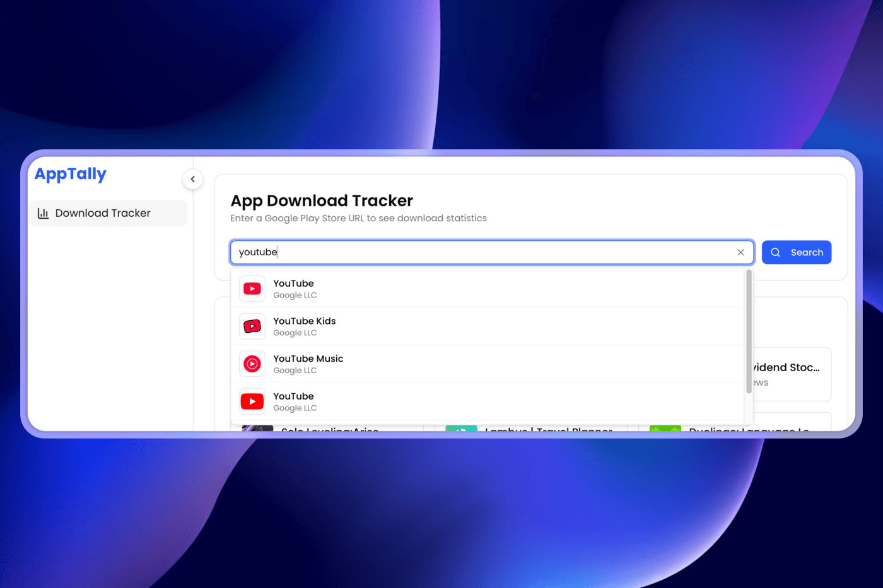Click the AppTally logo

pos(70,175)
